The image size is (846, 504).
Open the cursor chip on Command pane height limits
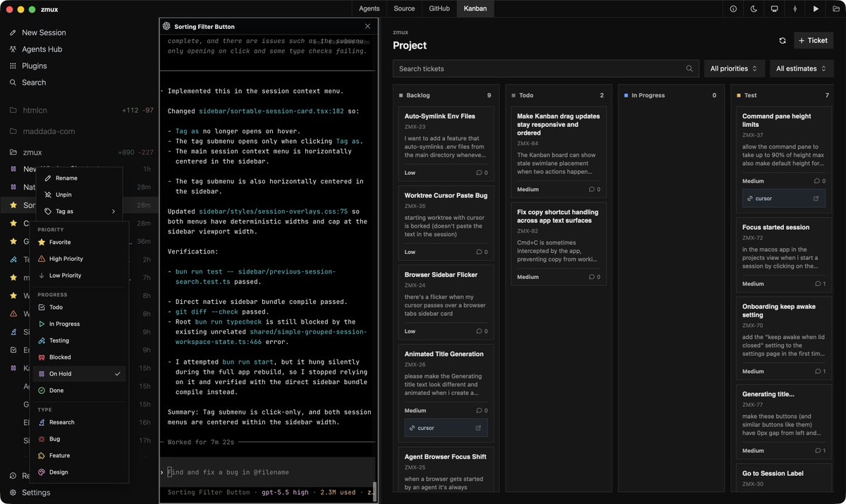(x=784, y=199)
